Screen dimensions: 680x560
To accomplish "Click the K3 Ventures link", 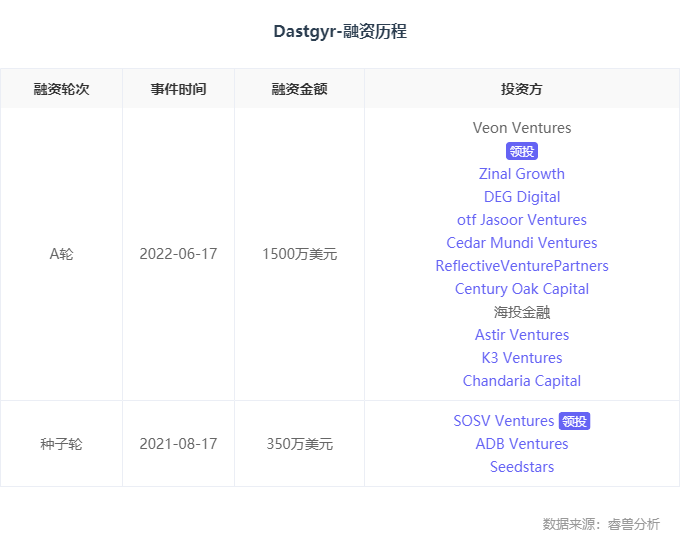I will [522, 358].
